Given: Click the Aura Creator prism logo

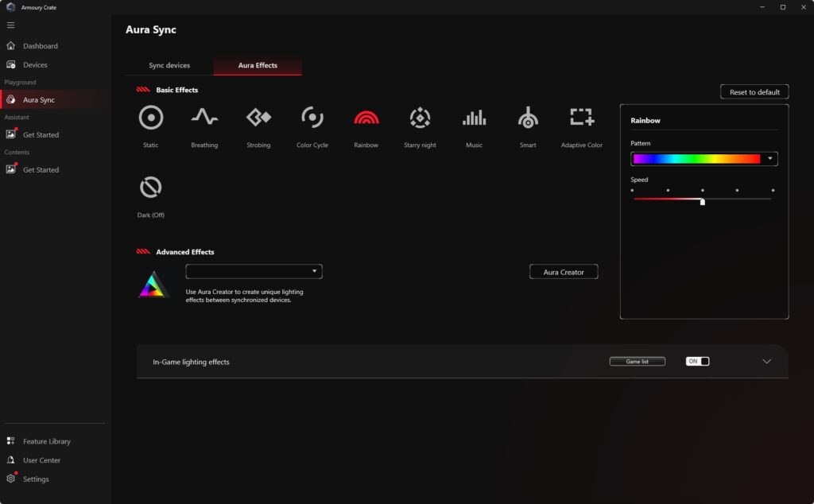Looking at the screenshot, I should [153, 285].
